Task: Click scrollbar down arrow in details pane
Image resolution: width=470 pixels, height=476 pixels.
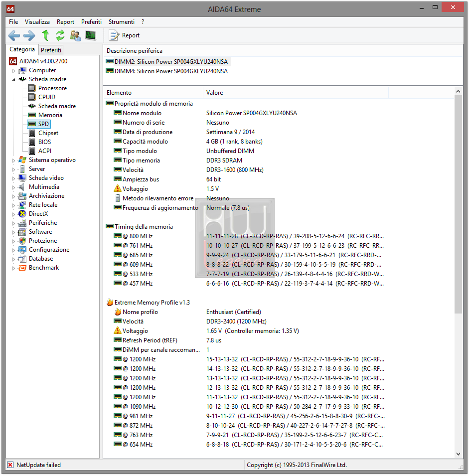Action: [458, 454]
